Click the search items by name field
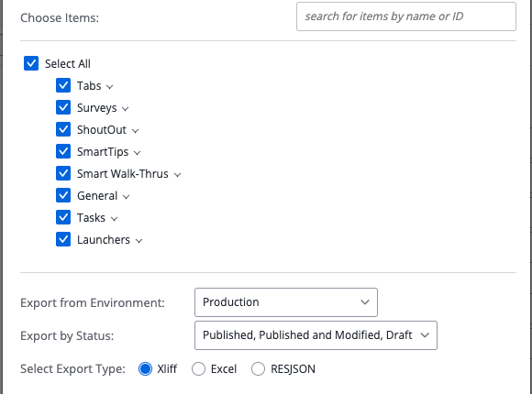 406,16
